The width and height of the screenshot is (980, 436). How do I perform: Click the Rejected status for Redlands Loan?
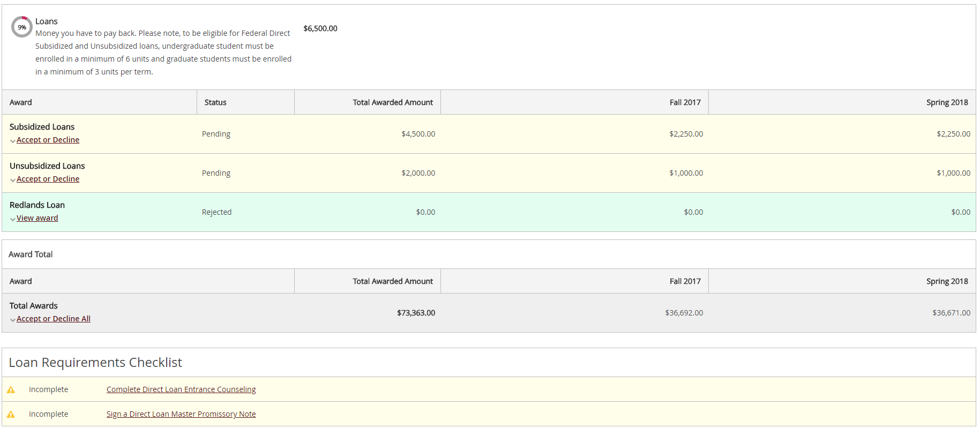[216, 212]
